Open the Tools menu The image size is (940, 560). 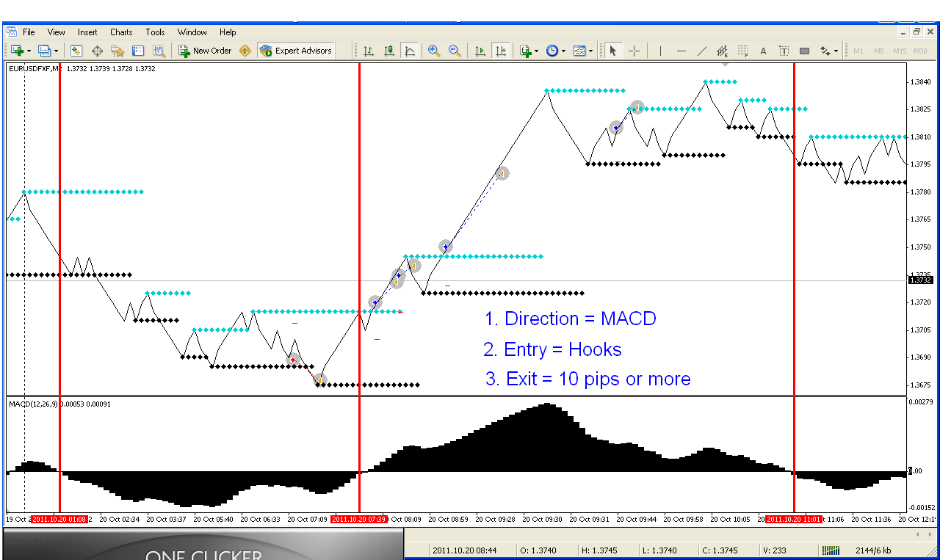155,32
